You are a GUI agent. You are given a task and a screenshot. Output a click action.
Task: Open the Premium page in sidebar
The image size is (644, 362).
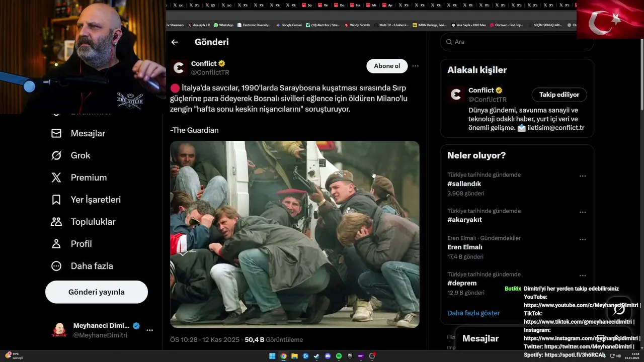point(78,177)
